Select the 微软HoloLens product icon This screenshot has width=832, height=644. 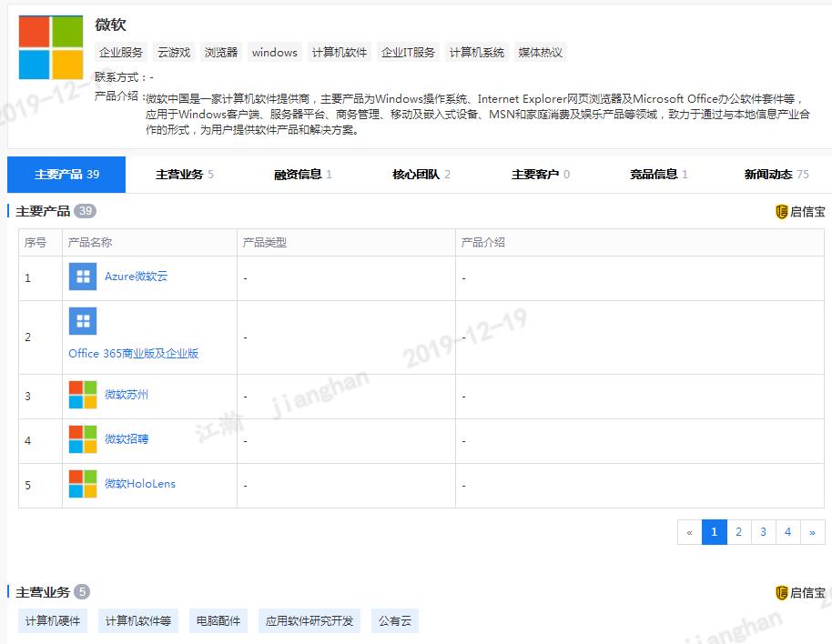[82, 484]
